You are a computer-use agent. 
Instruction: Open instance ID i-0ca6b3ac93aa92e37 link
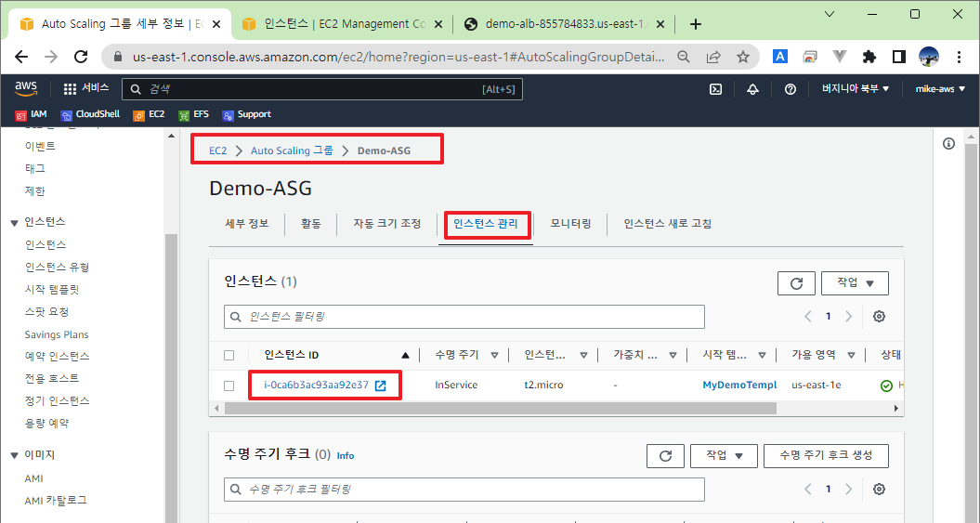[316, 386]
